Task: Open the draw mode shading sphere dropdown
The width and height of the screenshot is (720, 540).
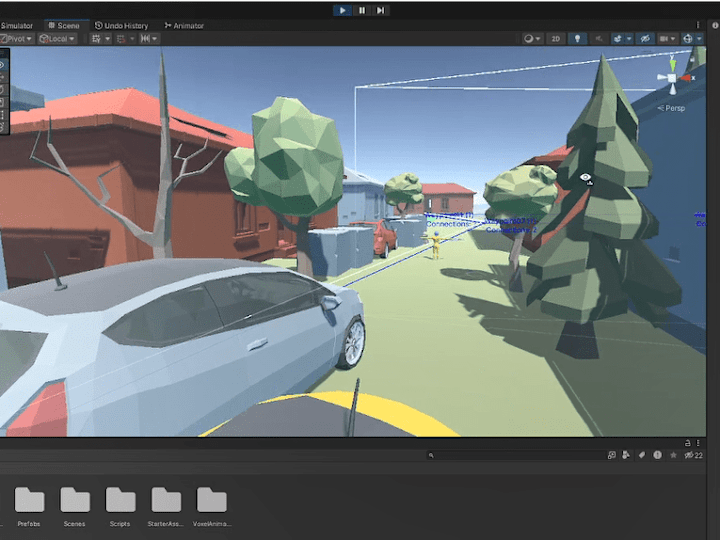Action: pyautogui.click(x=532, y=39)
